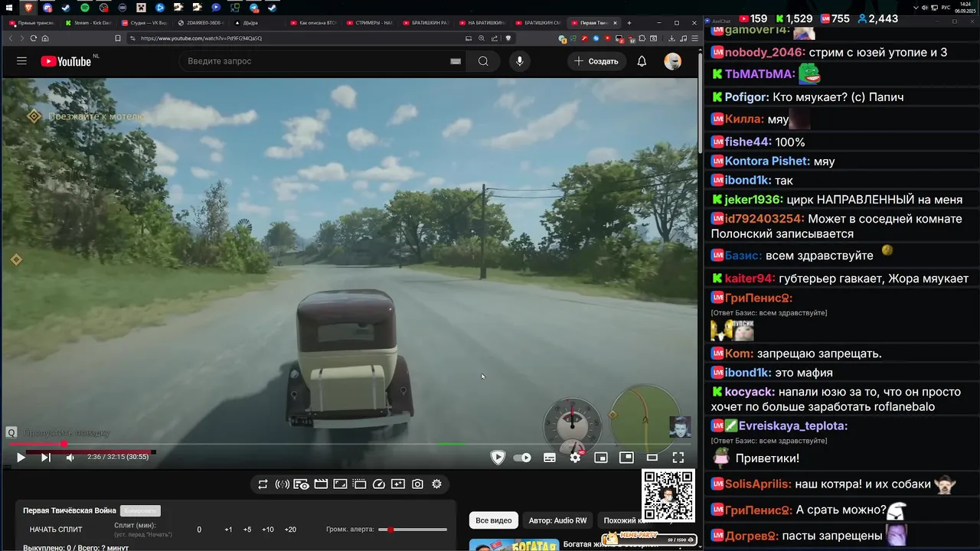Click nobody_2046 username in chat

pyautogui.click(x=765, y=53)
